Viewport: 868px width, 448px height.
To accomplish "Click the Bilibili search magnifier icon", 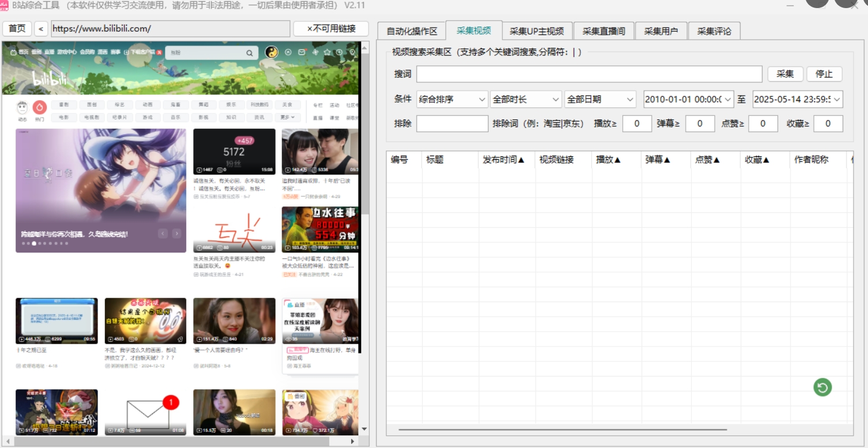I will coord(250,53).
